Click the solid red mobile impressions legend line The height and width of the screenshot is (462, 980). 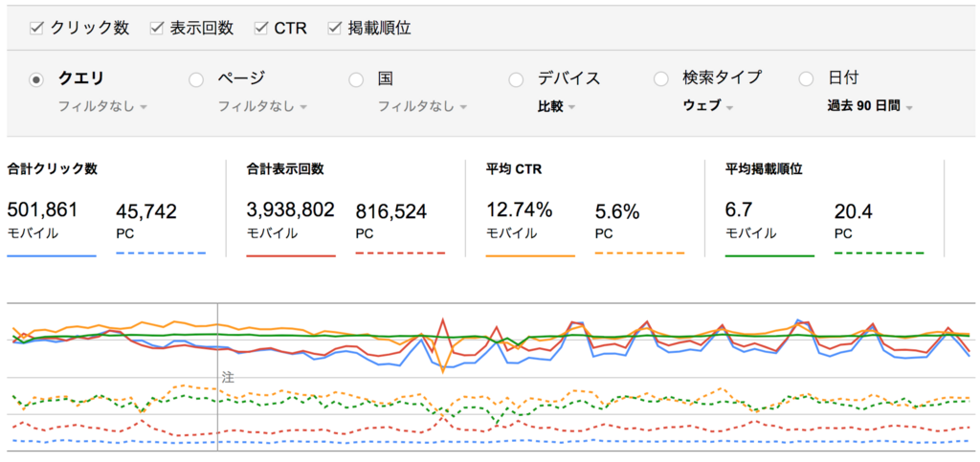click(291, 256)
